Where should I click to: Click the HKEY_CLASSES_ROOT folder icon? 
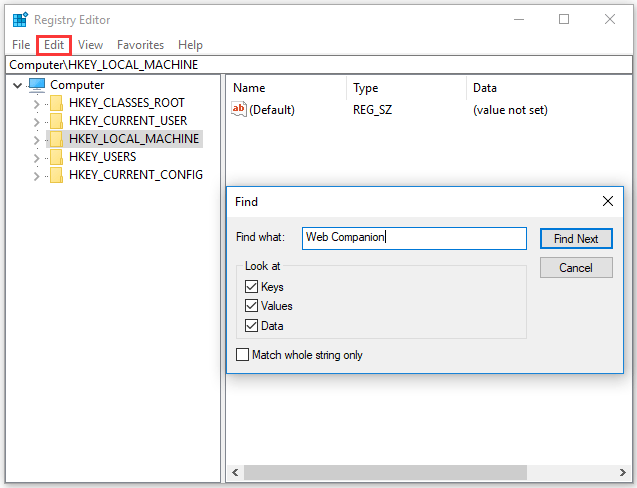[x=56, y=103]
